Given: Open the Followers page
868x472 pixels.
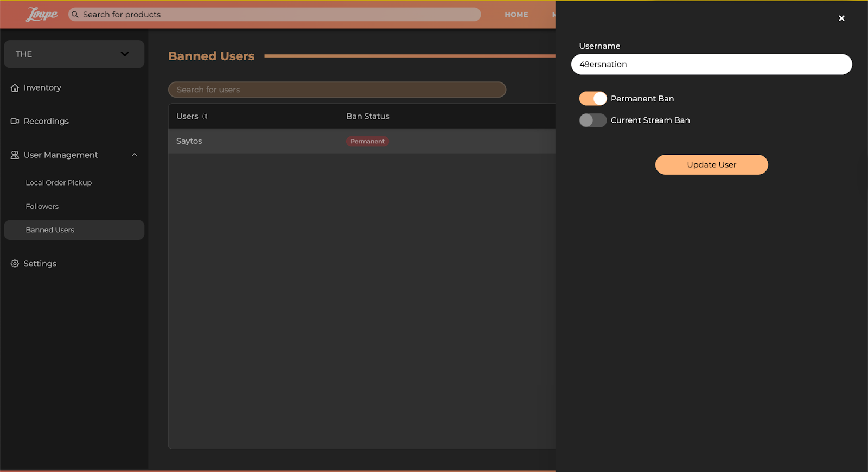Looking at the screenshot, I should [42, 207].
